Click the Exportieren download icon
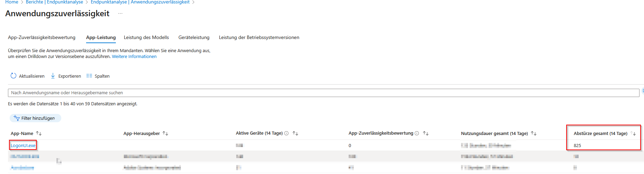 tap(53, 76)
